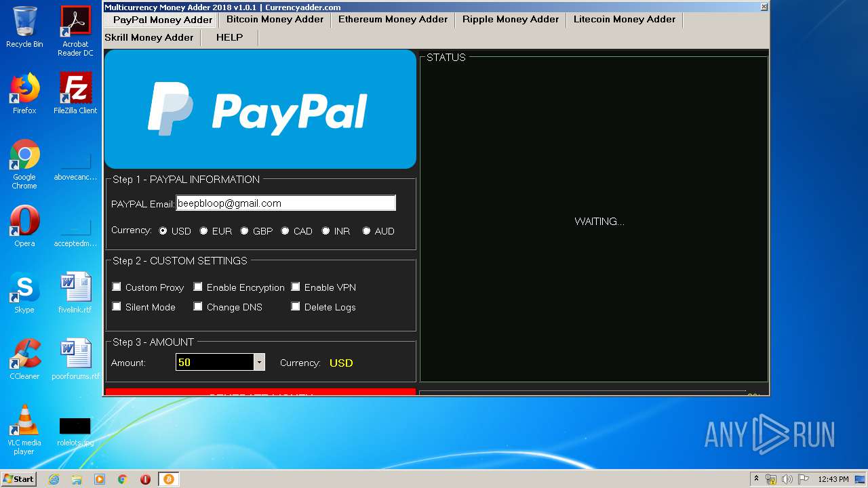Click the PayPal logo banner

coord(260,109)
